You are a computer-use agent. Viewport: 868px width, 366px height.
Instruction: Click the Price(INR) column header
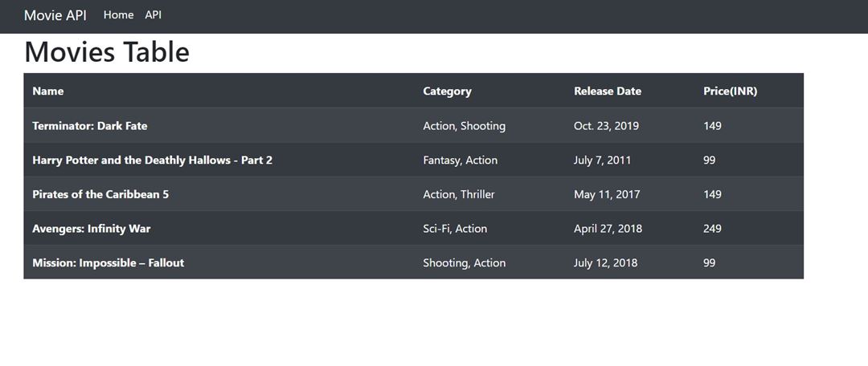730,91
